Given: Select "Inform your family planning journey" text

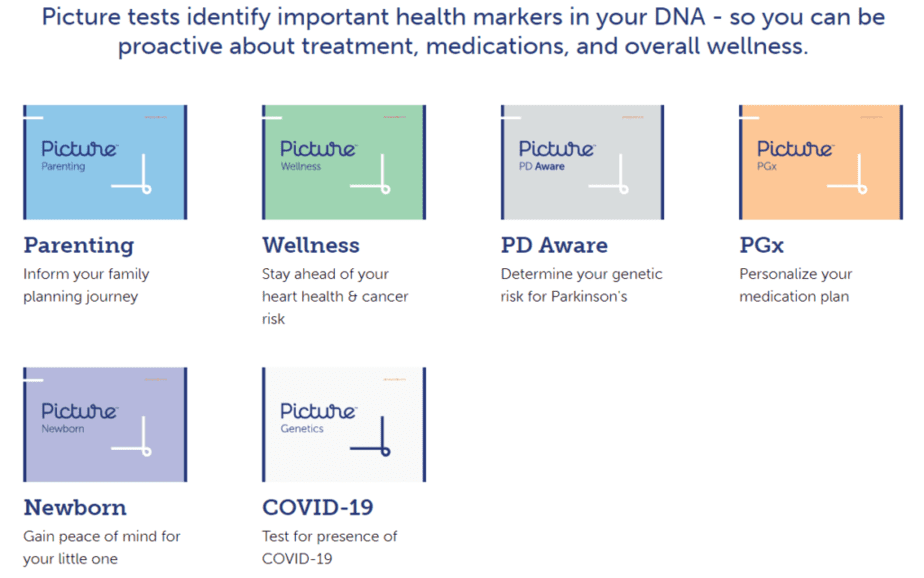Looking at the screenshot, I should pos(86,285).
